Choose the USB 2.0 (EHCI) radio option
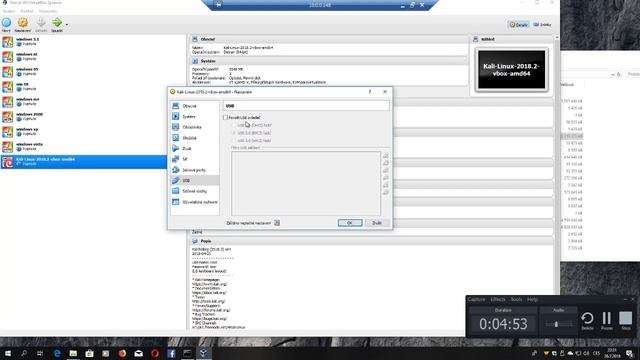Screen dimensions: 640x360 click(x=234, y=133)
